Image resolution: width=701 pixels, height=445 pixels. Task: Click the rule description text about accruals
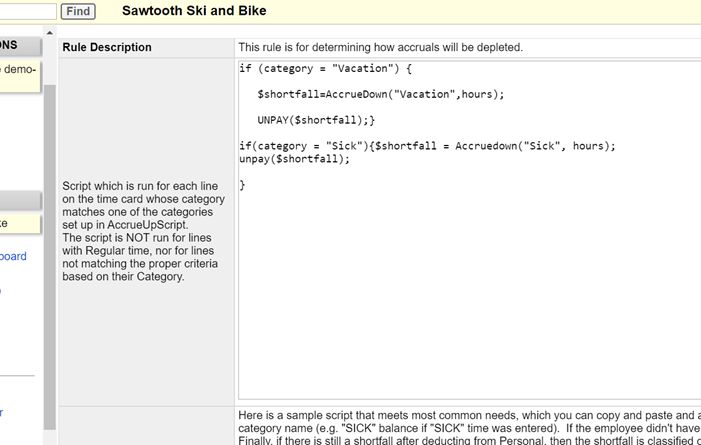[380, 47]
